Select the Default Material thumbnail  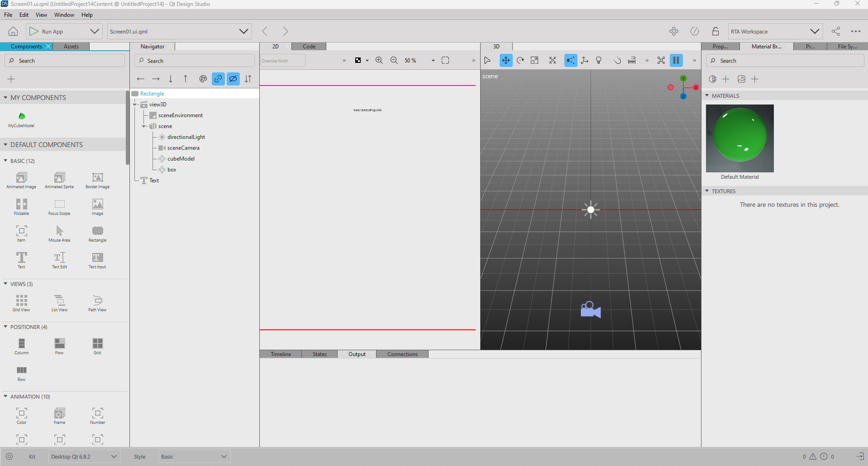(739, 138)
